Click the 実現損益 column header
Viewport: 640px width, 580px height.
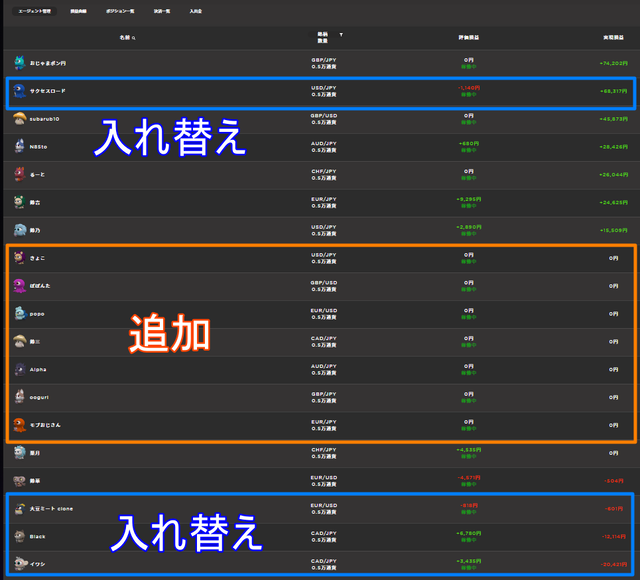click(x=613, y=38)
